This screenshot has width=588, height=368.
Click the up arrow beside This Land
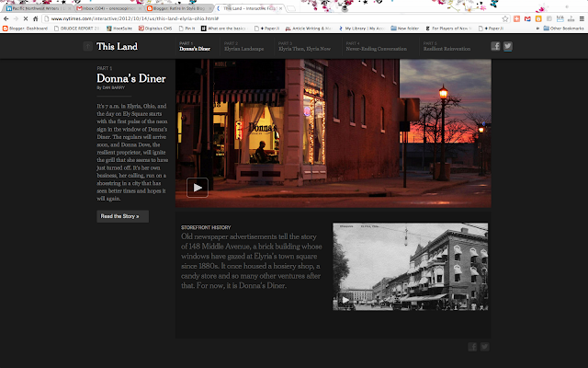(87, 46)
